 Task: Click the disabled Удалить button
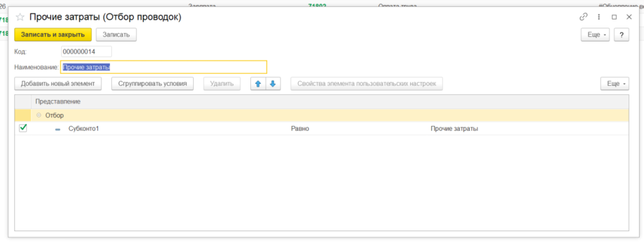tap(222, 84)
